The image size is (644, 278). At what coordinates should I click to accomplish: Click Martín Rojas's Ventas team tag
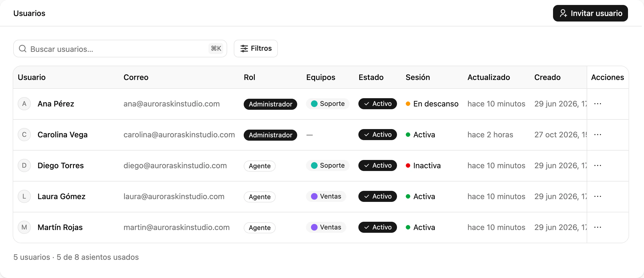tap(326, 227)
